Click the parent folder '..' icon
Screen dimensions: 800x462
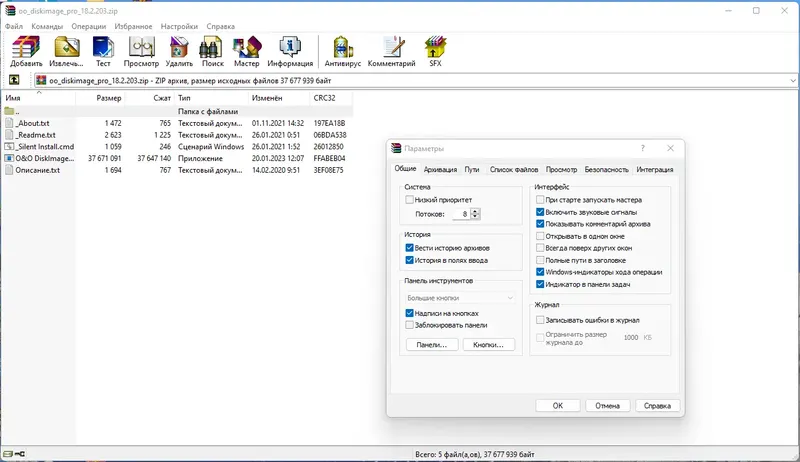(9, 111)
